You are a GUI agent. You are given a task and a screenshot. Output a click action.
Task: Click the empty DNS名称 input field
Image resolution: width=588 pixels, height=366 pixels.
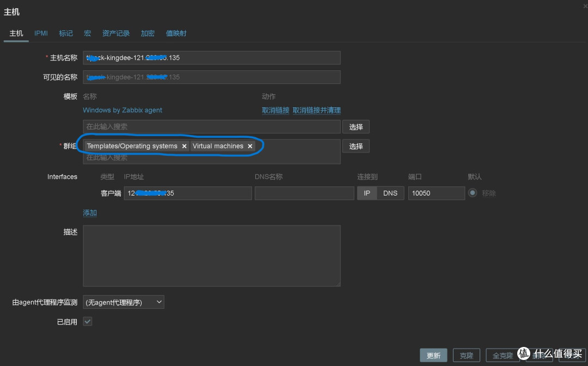tap(304, 193)
